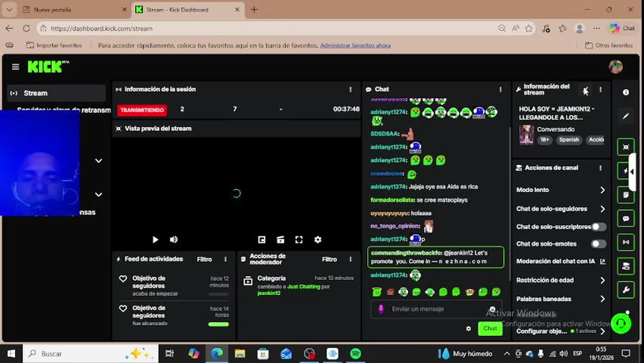
Task: Mute the stream preview volume
Action: [174, 240]
